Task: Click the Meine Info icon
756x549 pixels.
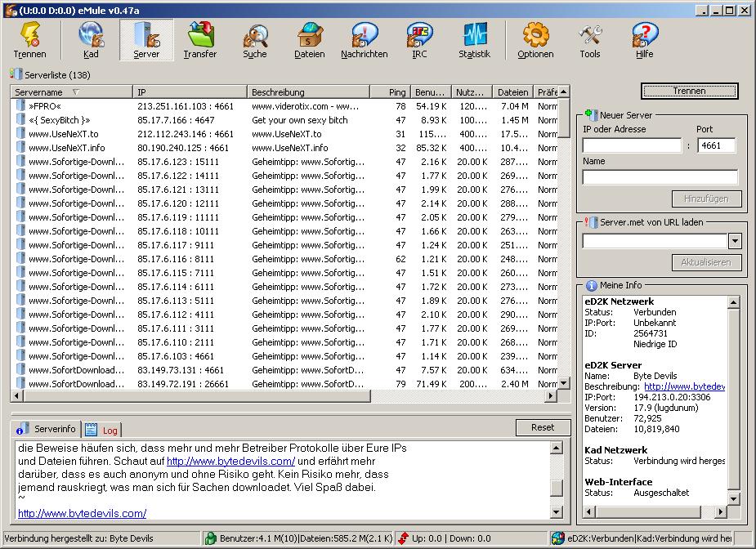Action: pos(591,285)
